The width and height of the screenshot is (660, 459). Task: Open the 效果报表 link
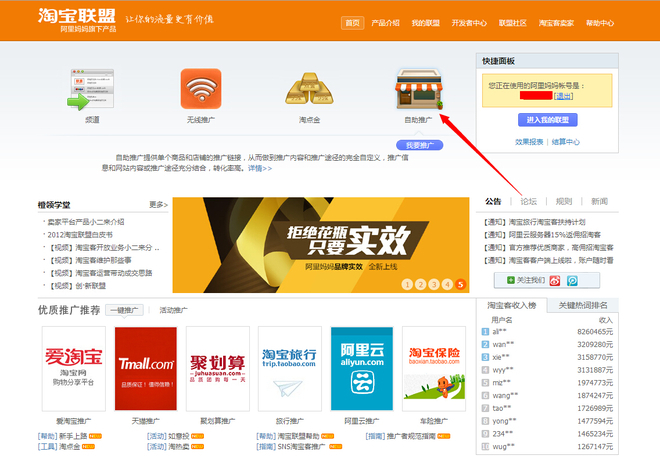[529, 142]
